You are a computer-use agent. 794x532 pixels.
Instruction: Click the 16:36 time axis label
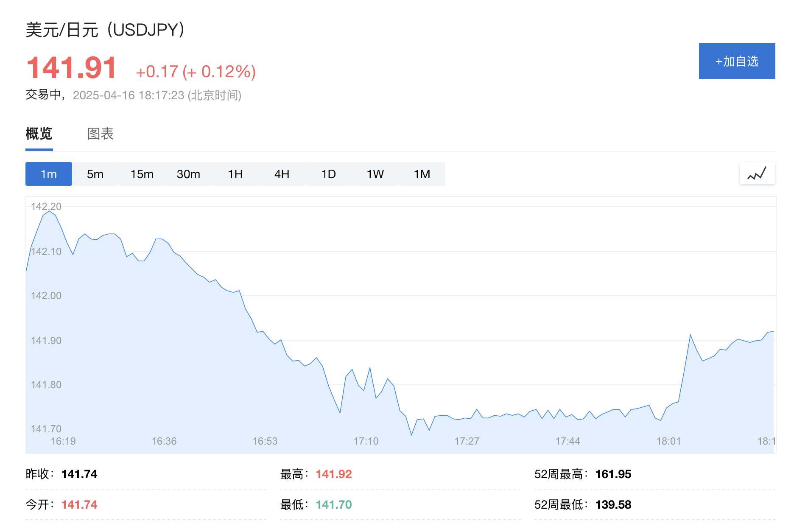(164, 441)
